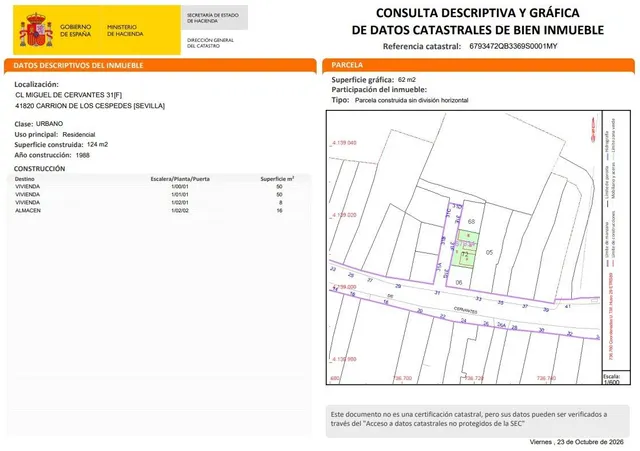Click 'DE DATOS CATASTRALES DE BIEN INMUEBLE' title line

click(x=478, y=30)
